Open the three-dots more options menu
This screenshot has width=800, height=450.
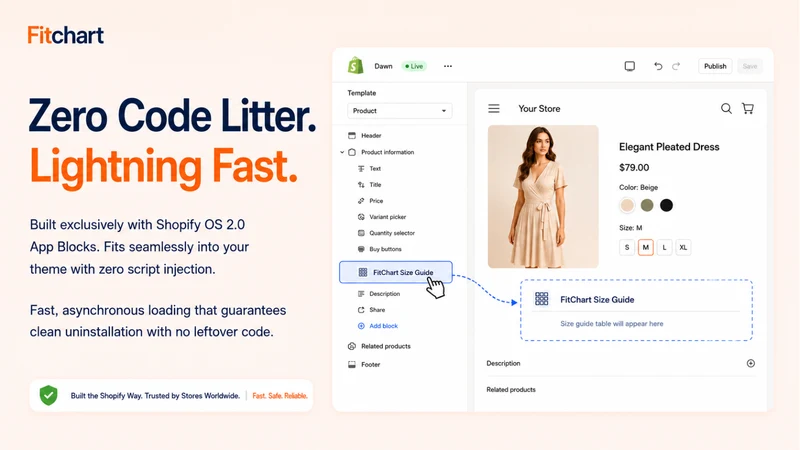[447, 66]
